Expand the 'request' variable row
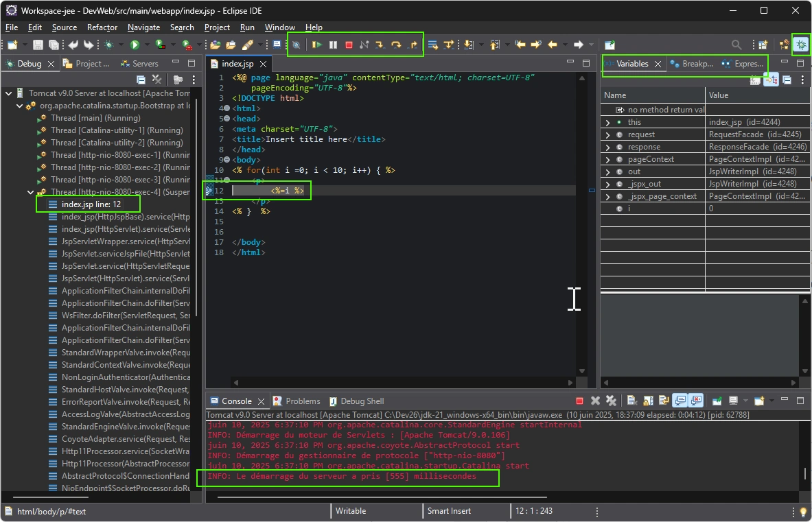 click(608, 134)
